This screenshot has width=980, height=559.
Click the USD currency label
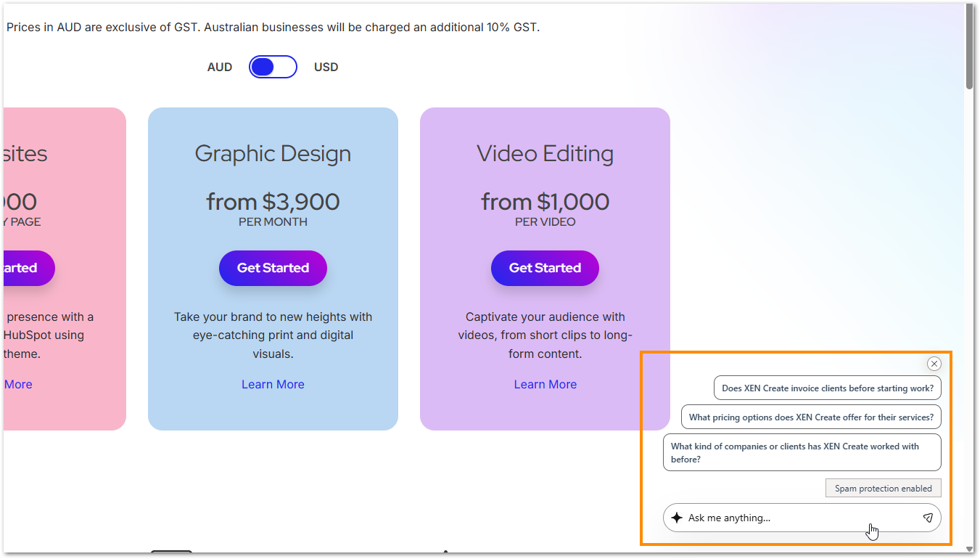click(326, 66)
